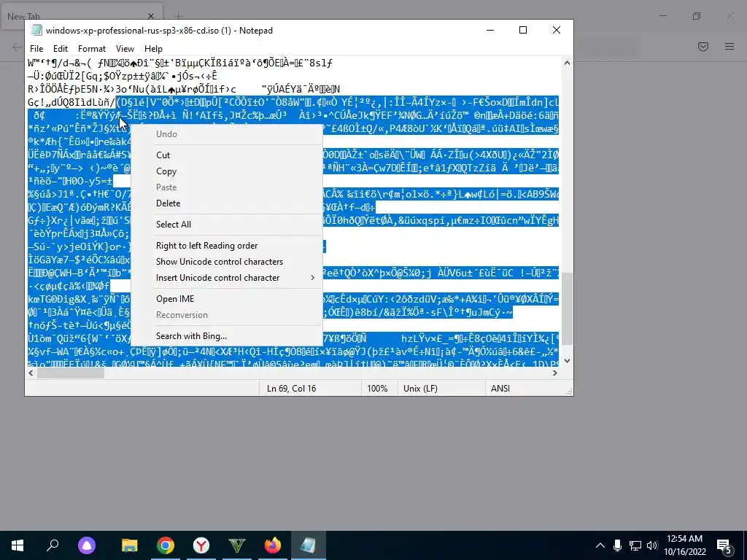Open the Windows Start menu
747x560 pixels.
pos(18,545)
